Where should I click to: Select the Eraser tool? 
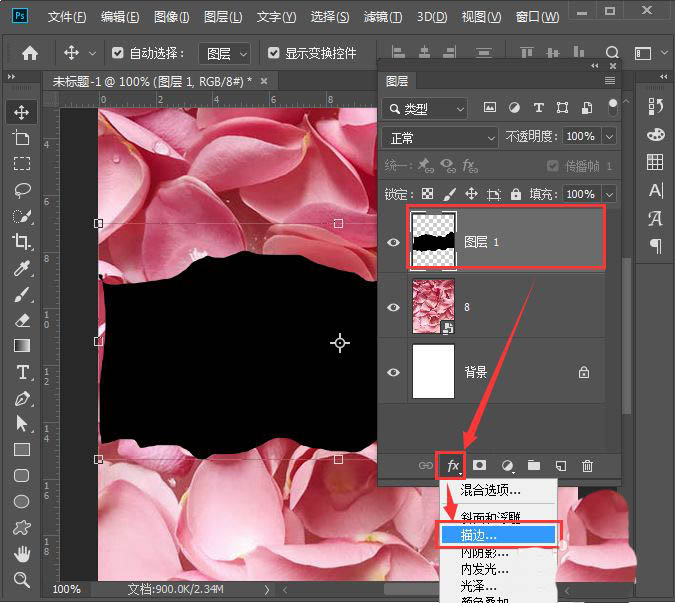coord(21,320)
